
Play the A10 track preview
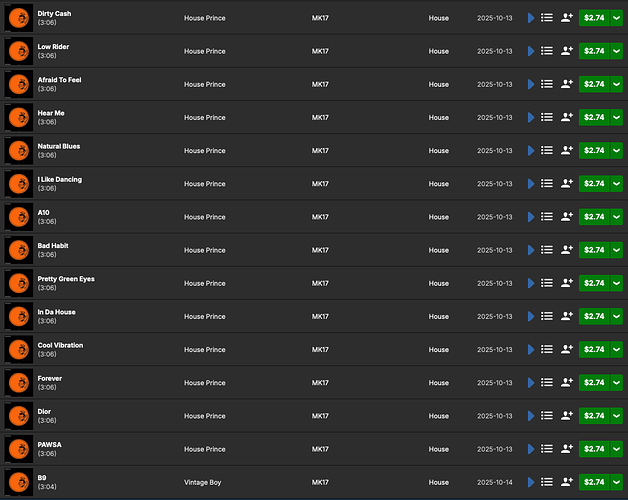531,217
